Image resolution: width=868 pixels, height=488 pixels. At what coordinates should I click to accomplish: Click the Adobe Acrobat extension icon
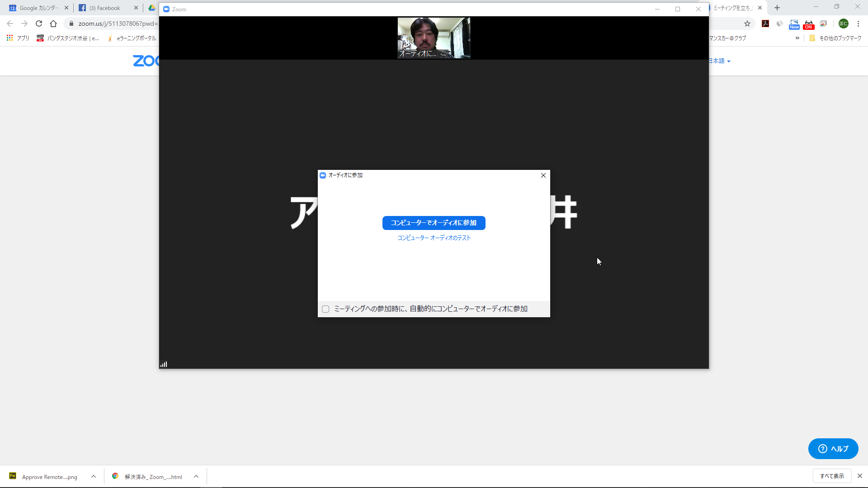click(765, 23)
